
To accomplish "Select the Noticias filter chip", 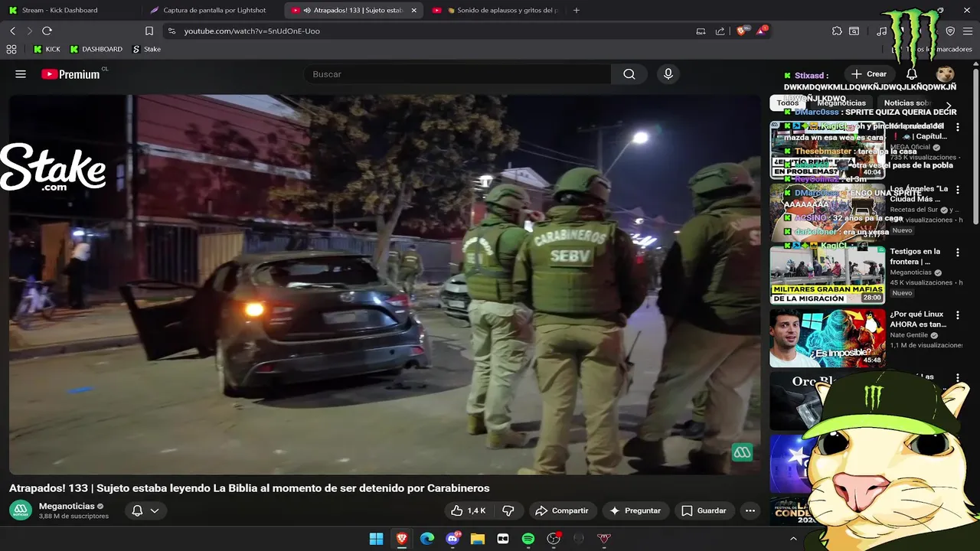I will (906, 103).
